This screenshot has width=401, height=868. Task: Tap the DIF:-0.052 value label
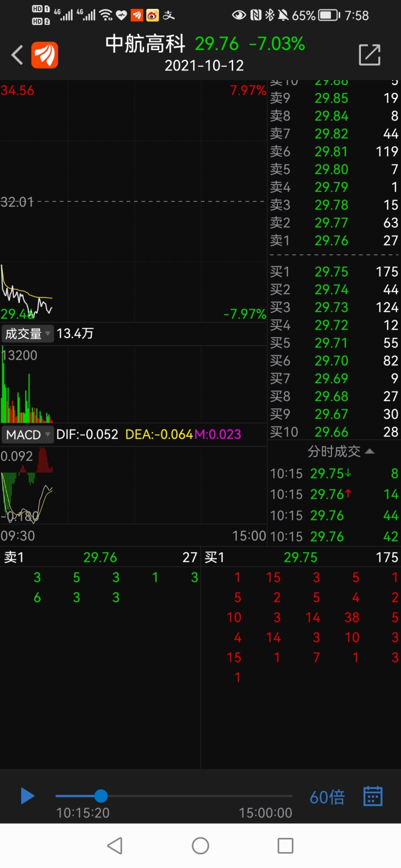tap(87, 434)
